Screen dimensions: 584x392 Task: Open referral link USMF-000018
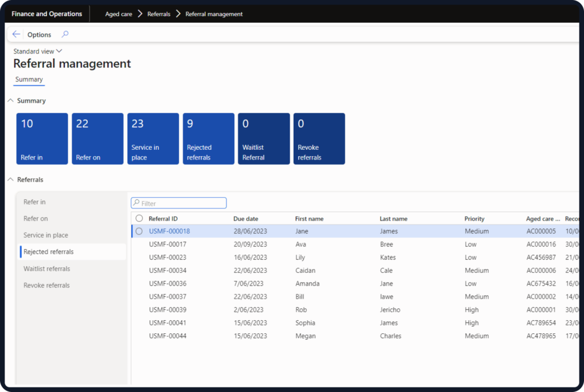coord(169,231)
